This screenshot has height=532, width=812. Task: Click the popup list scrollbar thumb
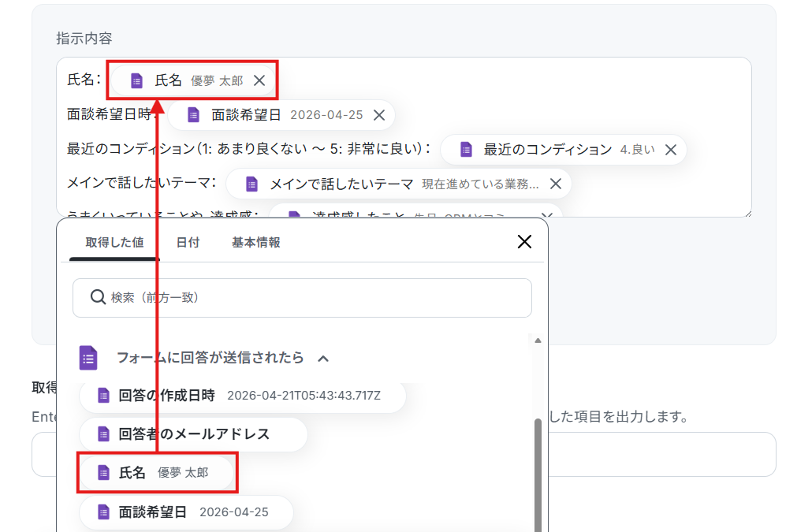click(538, 473)
